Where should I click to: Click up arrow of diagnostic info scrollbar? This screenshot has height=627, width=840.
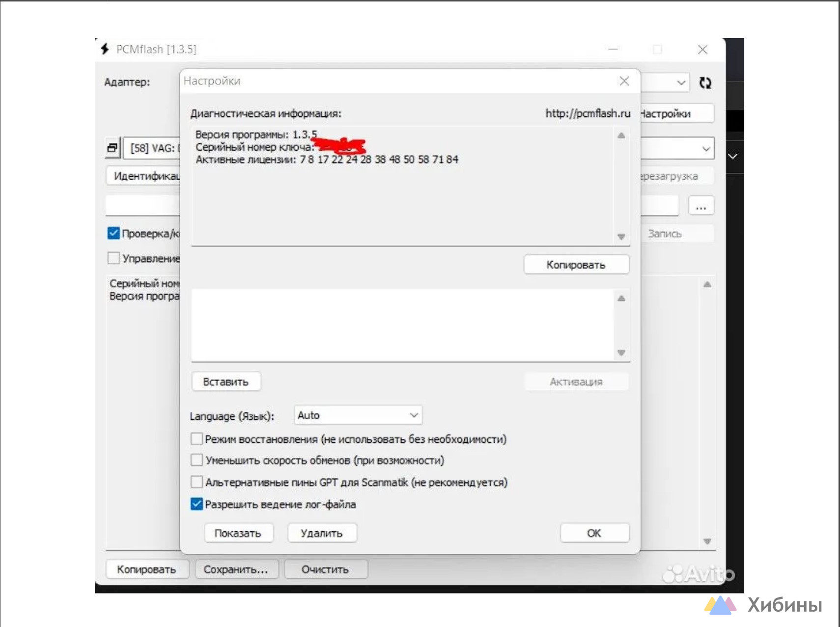click(621, 136)
